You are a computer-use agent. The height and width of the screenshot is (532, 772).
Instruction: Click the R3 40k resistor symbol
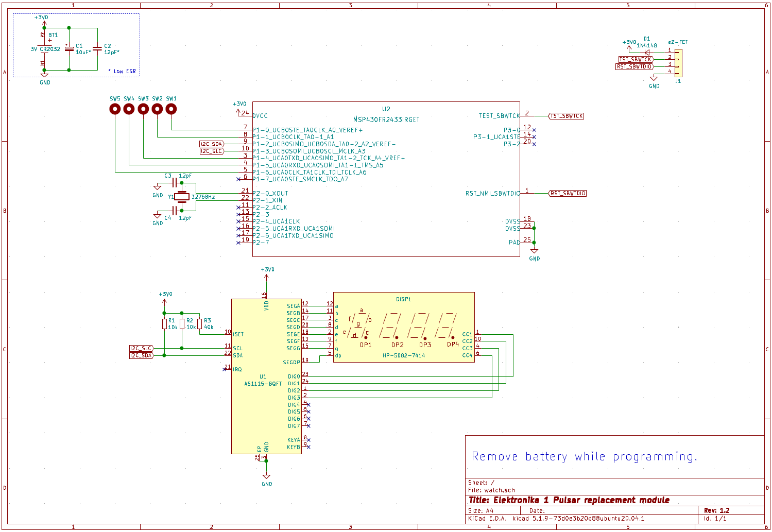coord(199,324)
